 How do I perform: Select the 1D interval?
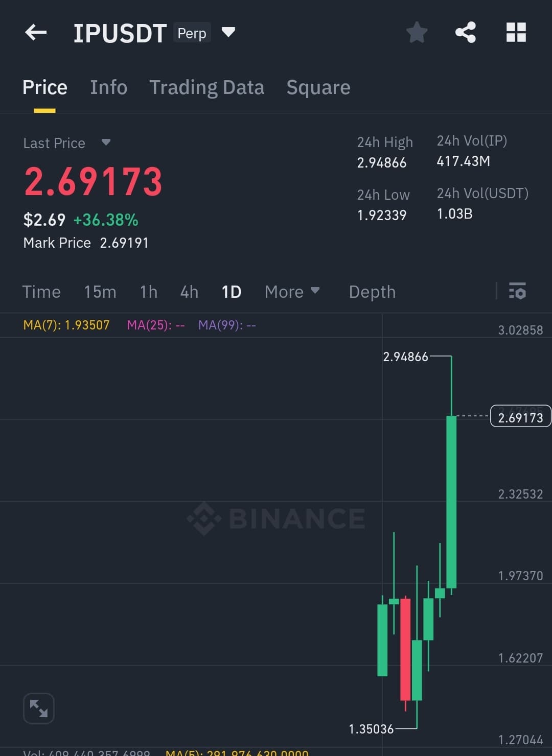tap(231, 292)
